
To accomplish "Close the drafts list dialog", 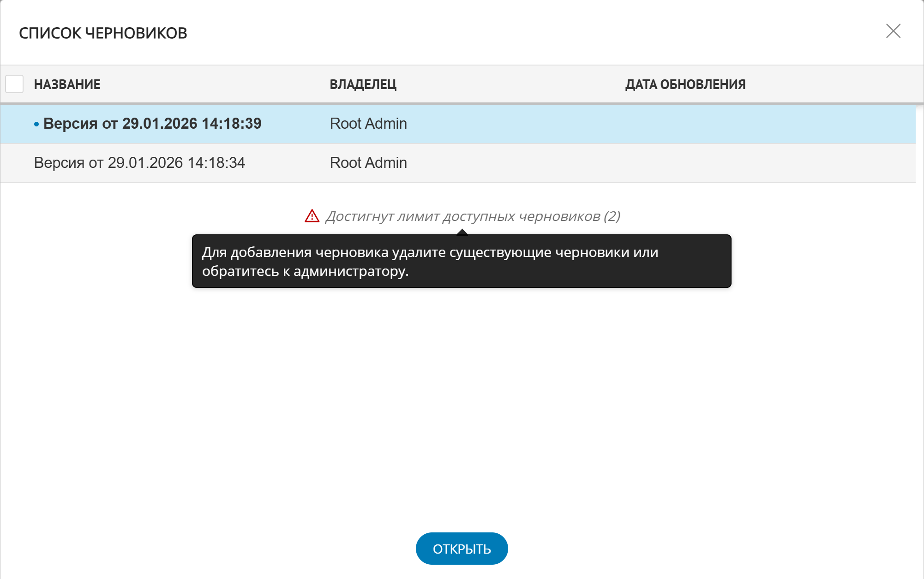I will (x=893, y=31).
